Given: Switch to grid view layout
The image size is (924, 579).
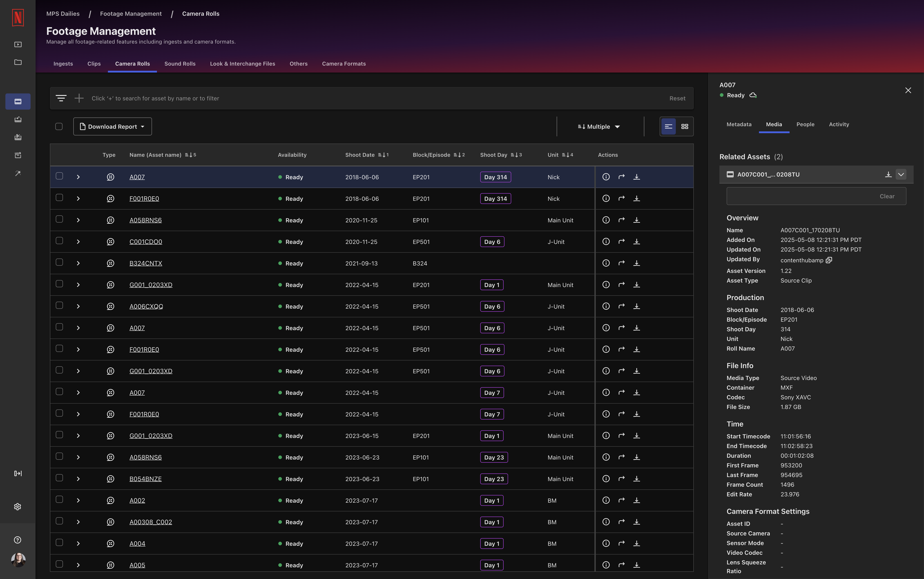Looking at the screenshot, I should [685, 126].
